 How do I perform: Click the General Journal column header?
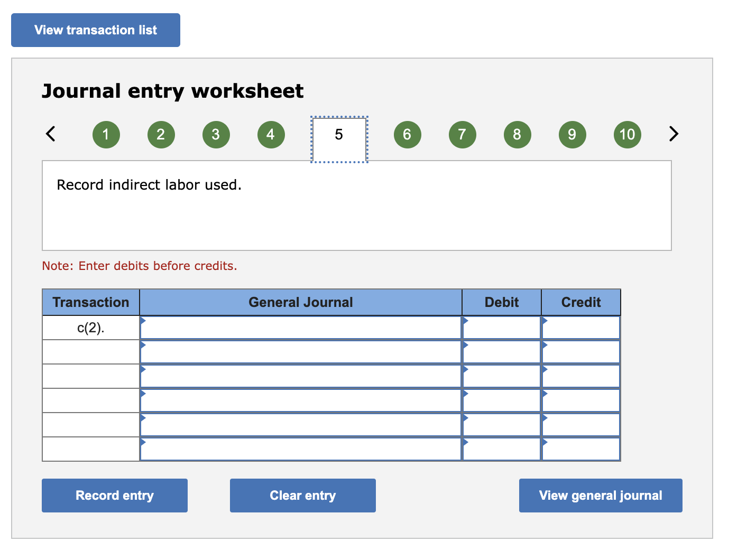click(300, 302)
